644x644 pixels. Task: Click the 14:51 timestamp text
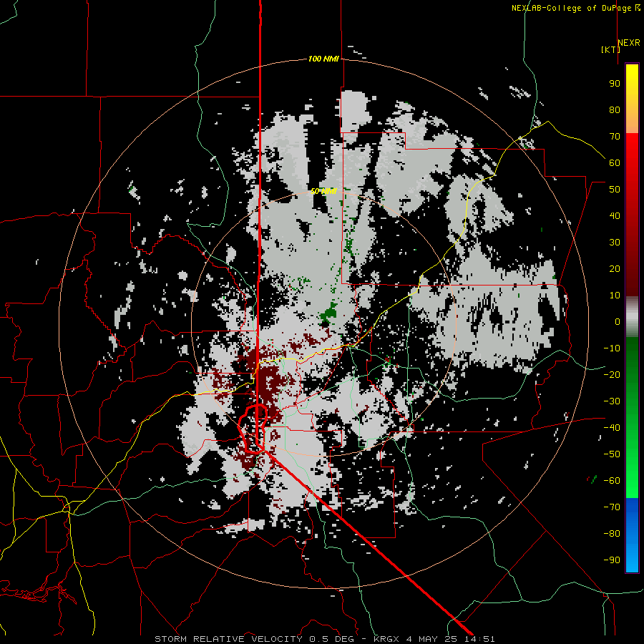[479, 639]
